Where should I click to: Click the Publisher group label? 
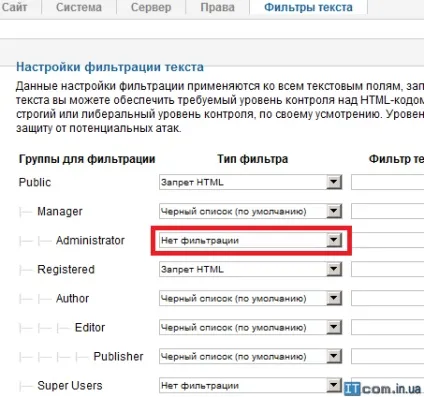118,356
